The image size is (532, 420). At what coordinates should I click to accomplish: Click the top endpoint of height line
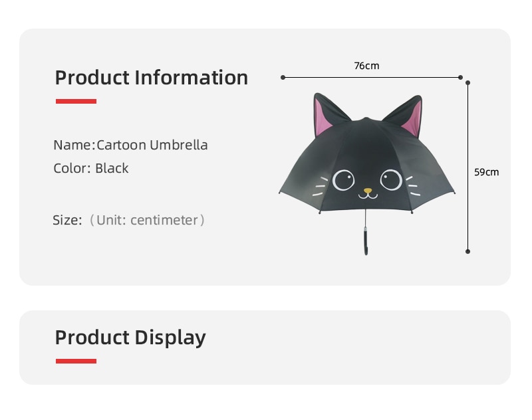pos(468,82)
